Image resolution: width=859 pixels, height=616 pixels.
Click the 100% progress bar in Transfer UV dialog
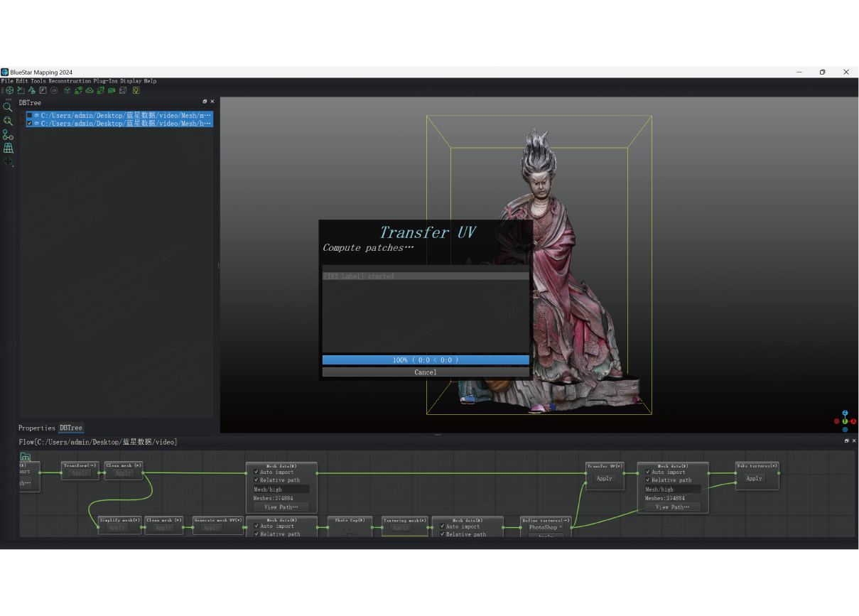click(425, 360)
